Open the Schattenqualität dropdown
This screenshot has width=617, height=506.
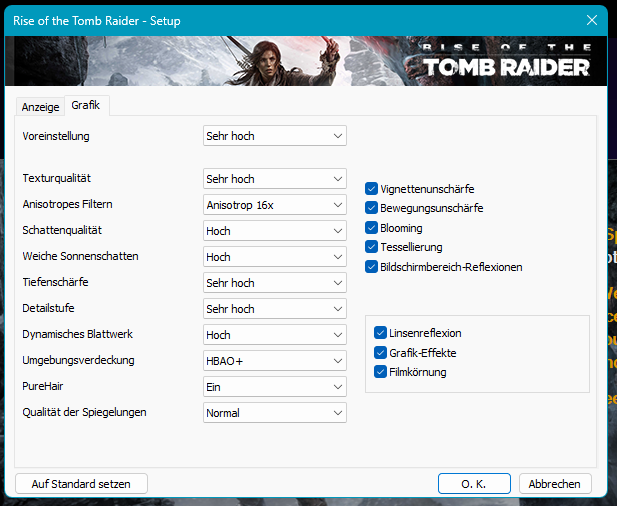[275, 231]
